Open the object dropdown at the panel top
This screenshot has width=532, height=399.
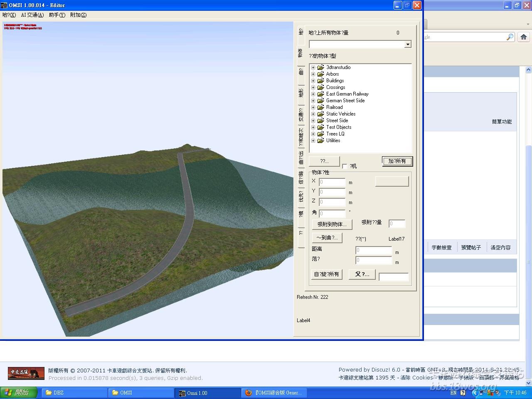tap(408, 44)
